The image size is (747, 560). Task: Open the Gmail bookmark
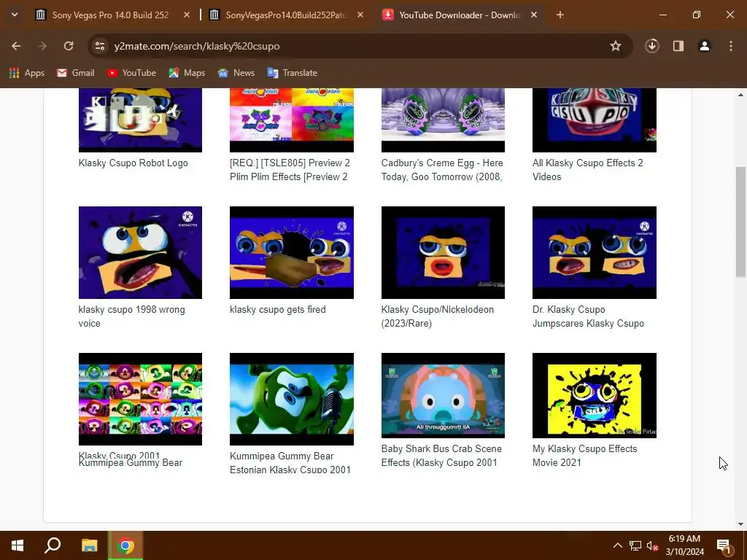coord(76,73)
